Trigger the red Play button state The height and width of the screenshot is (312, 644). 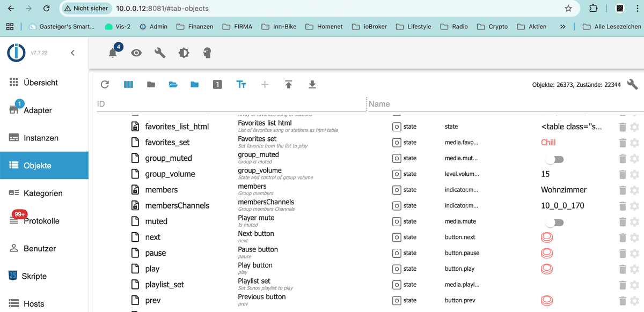[x=546, y=269]
